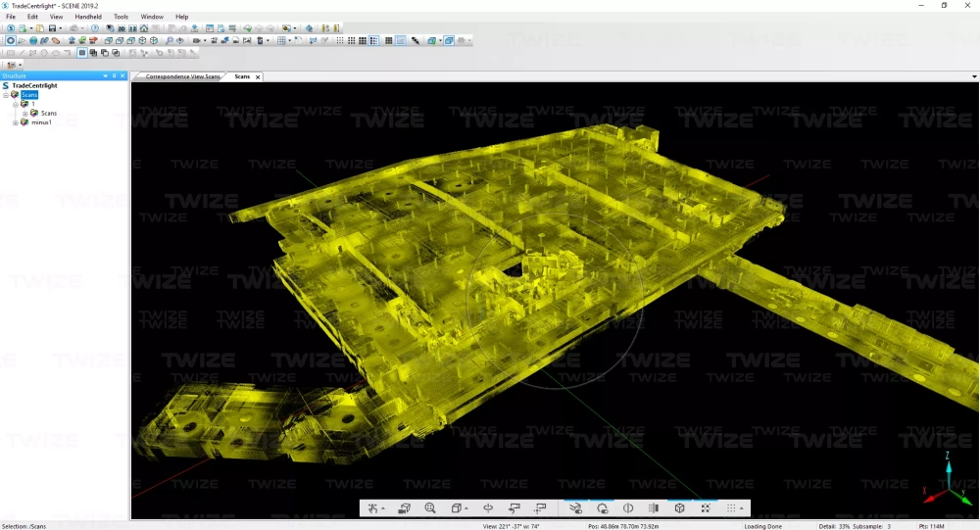This screenshot has height=530, width=980.
Task: Click the XYZ axis gizmo in the viewport
Action: click(949, 480)
